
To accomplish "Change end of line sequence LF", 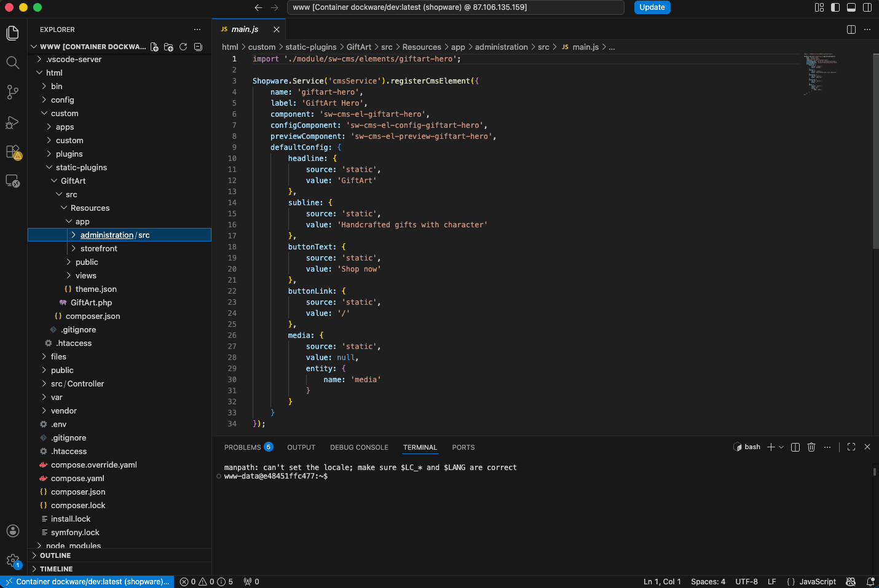I will (x=772, y=582).
